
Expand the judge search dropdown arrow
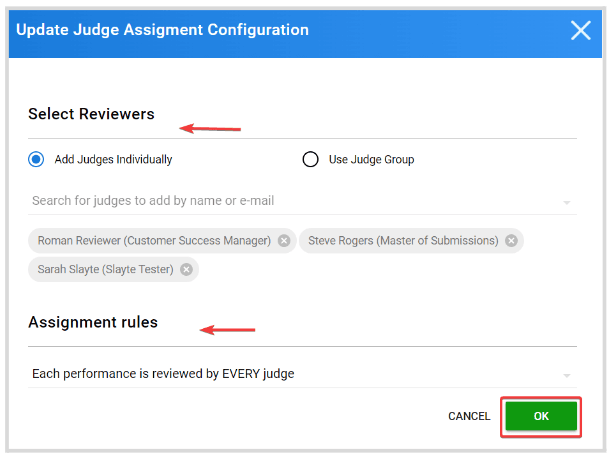tap(566, 202)
